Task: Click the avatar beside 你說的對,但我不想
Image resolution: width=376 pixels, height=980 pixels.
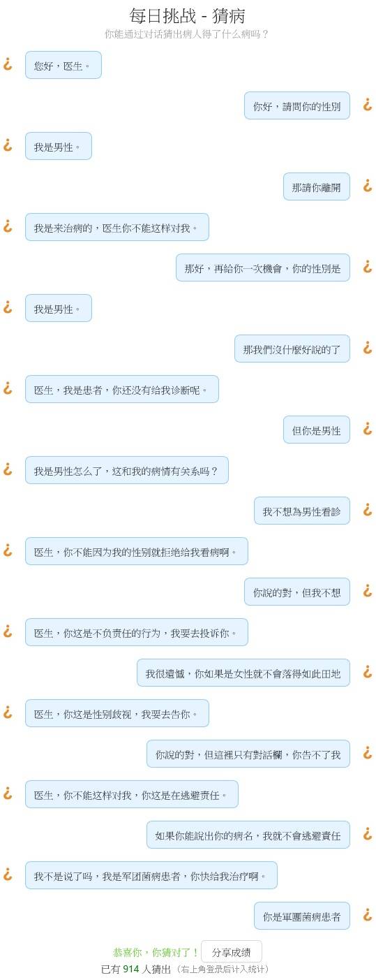Action: click(368, 591)
